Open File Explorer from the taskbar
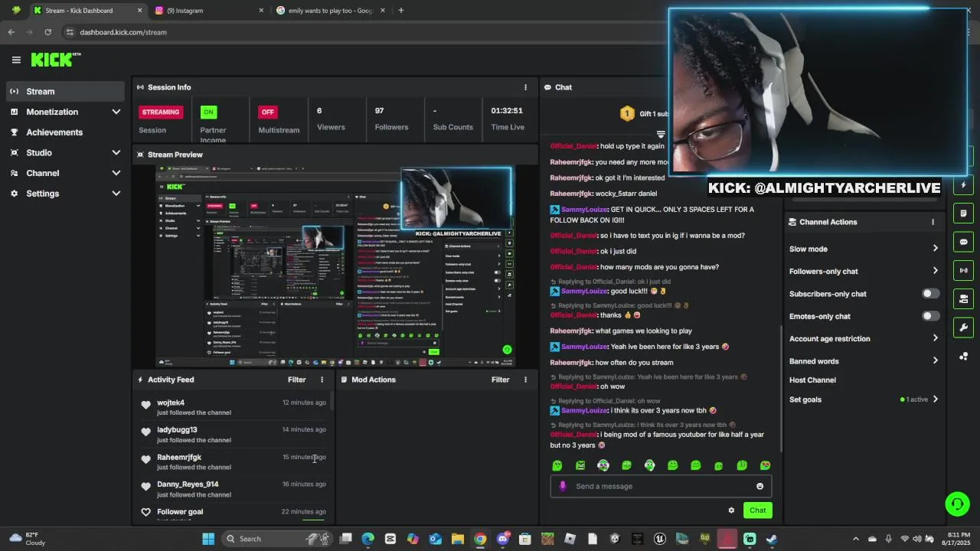Viewport: 980px width, 551px height. (x=457, y=539)
